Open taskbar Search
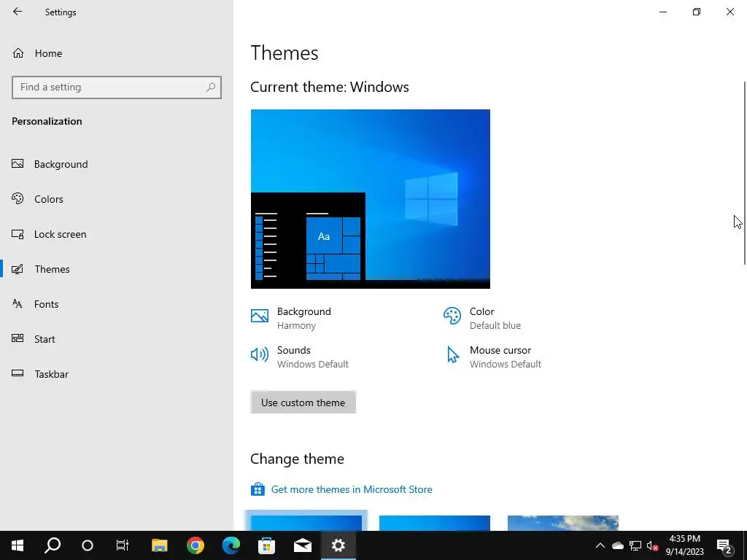 53,545
